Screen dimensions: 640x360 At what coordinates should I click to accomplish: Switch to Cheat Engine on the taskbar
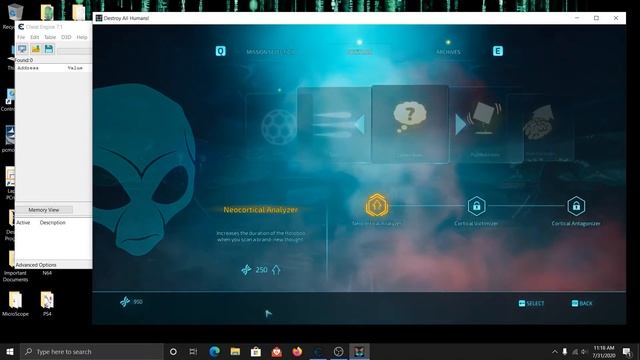pyautogui.click(x=318, y=351)
